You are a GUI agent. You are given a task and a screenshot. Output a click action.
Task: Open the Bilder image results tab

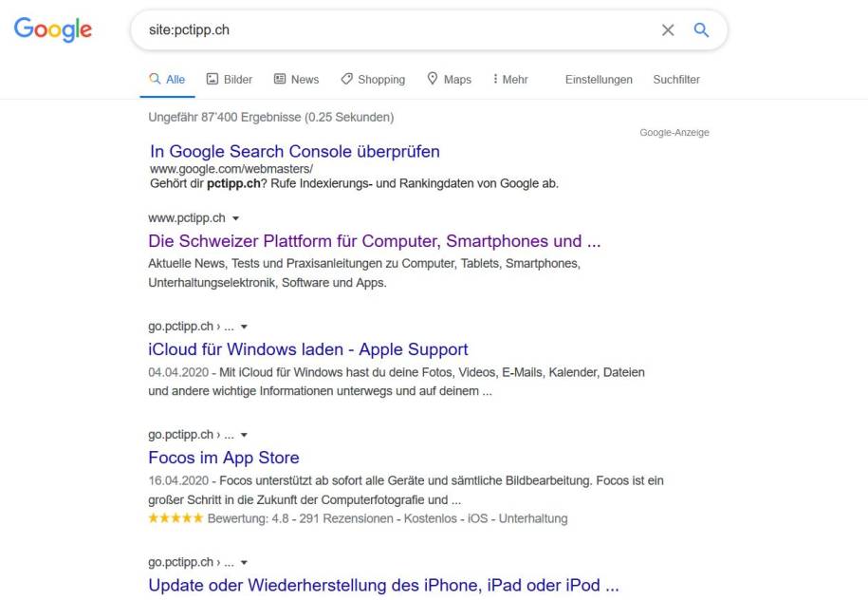(x=230, y=80)
